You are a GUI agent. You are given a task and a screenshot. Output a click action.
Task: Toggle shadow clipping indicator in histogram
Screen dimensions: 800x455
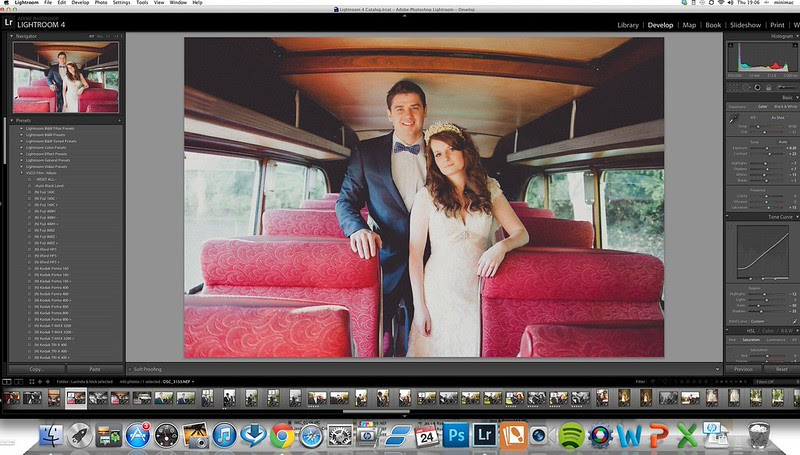[730, 45]
